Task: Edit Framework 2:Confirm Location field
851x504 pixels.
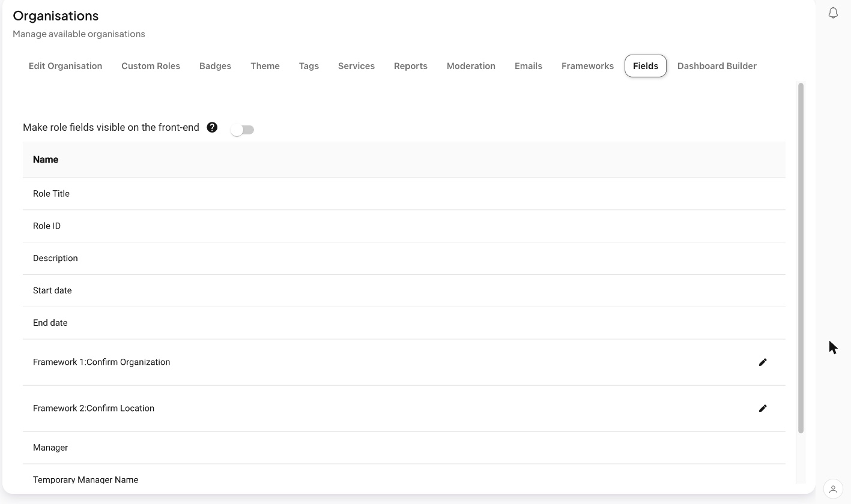Action: point(763,408)
